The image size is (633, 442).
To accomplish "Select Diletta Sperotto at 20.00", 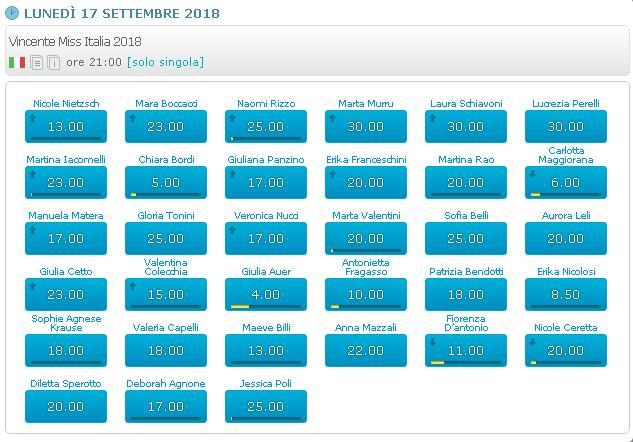I will 66,407.
